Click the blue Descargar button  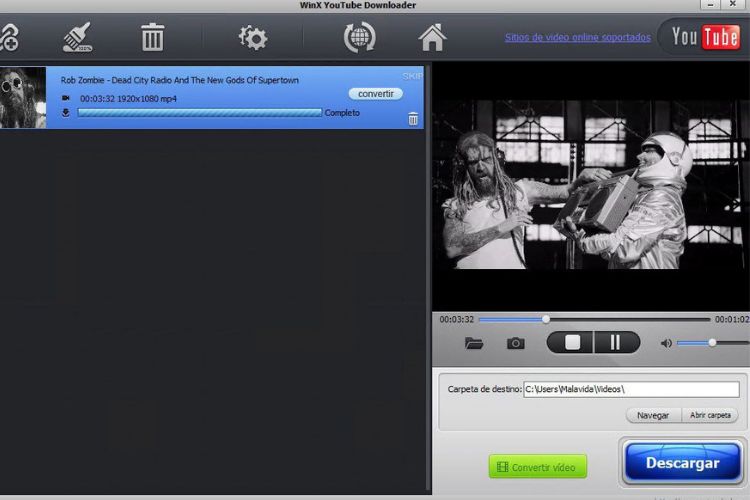click(683, 463)
